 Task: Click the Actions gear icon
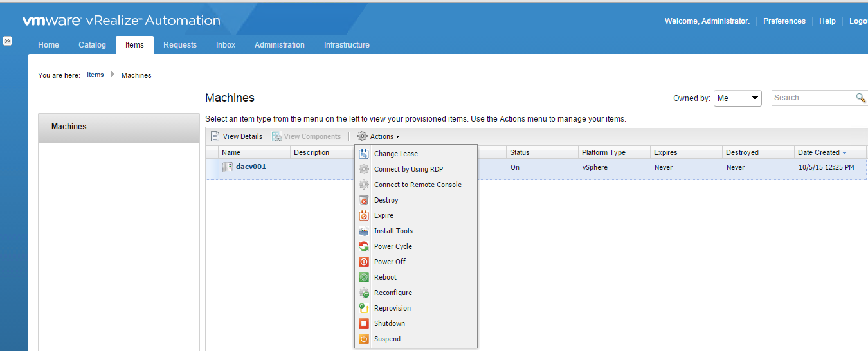click(363, 136)
